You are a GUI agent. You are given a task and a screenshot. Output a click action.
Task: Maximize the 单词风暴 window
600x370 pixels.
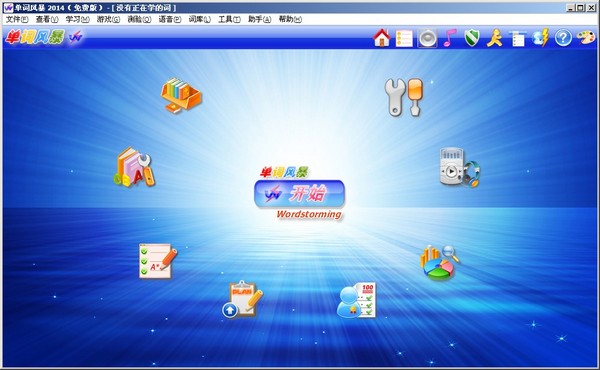point(580,7)
